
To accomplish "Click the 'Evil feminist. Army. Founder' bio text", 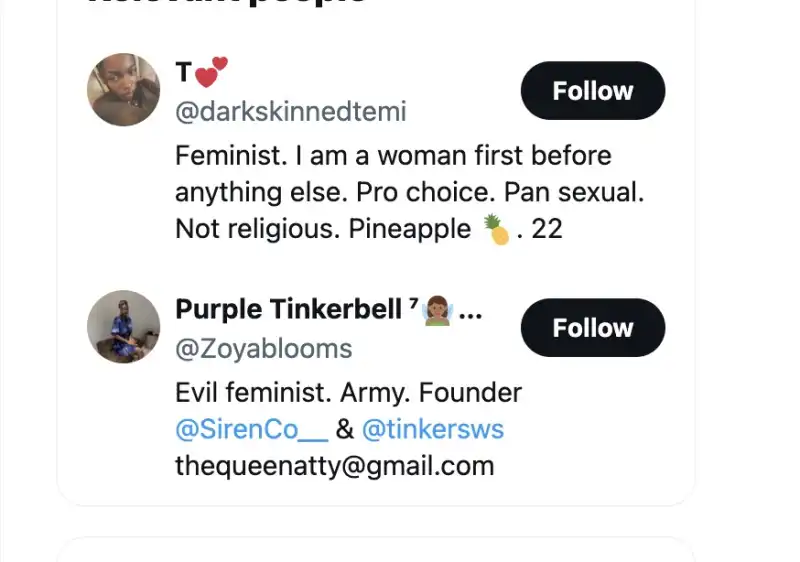I will [x=348, y=392].
